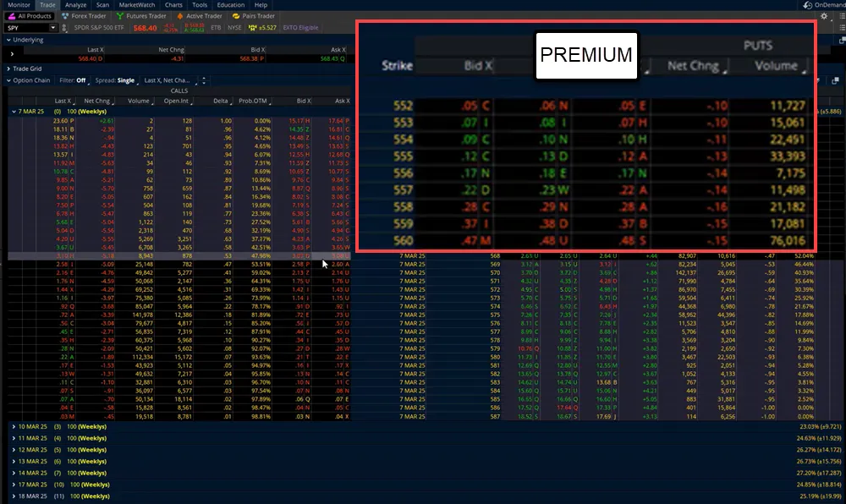Open the symbol selector dropdown arrow
Viewport: 846px width, 504px height.
[x=52, y=28]
